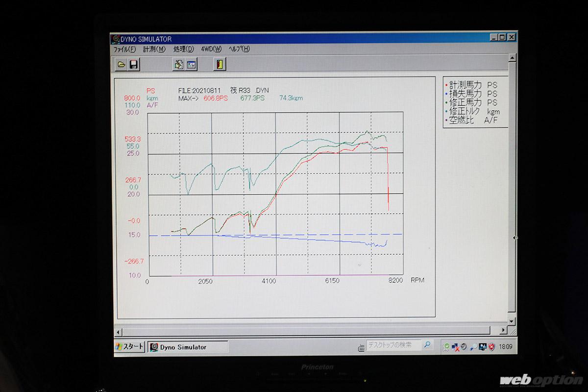Click the network tray icon with red X
The height and width of the screenshot is (392, 588).
pyautogui.click(x=456, y=347)
